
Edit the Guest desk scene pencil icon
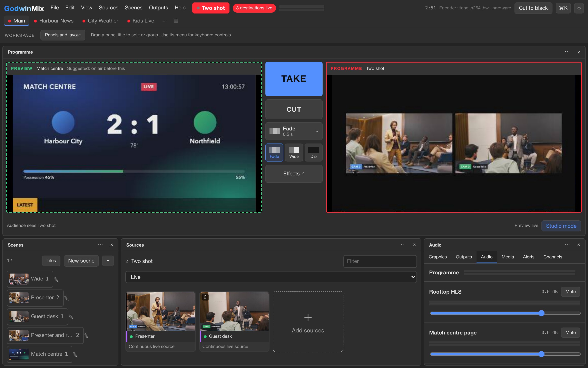(x=71, y=317)
